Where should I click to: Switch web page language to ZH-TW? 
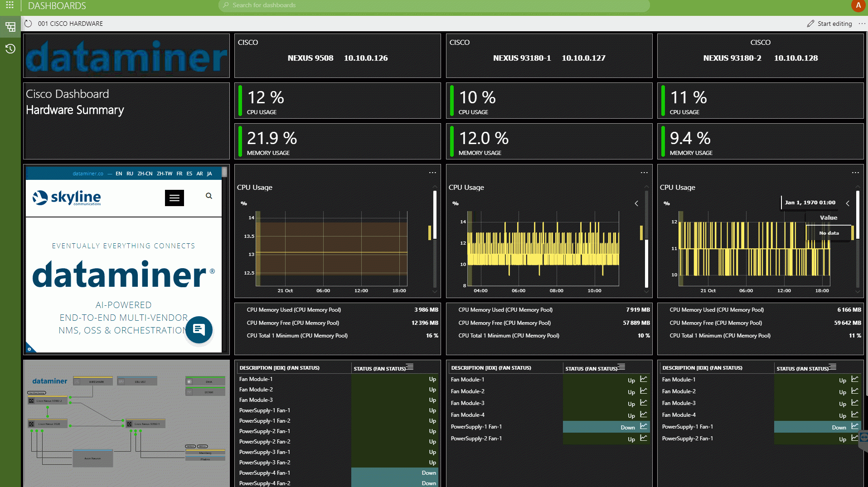click(x=165, y=174)
